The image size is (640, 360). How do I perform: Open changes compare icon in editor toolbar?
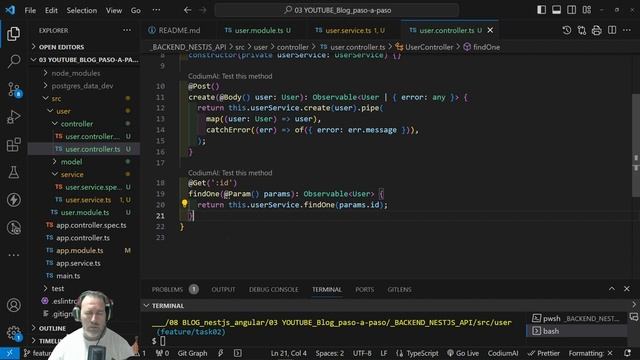pyautogui.click(x=582, y=30)
